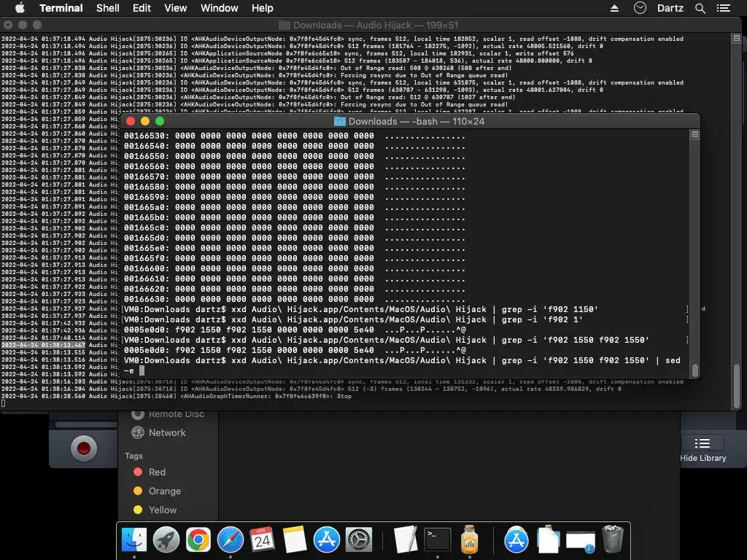Screen dimensions: 747x560
Task: Click the Tags section header
Action: (x=133, y=456)
